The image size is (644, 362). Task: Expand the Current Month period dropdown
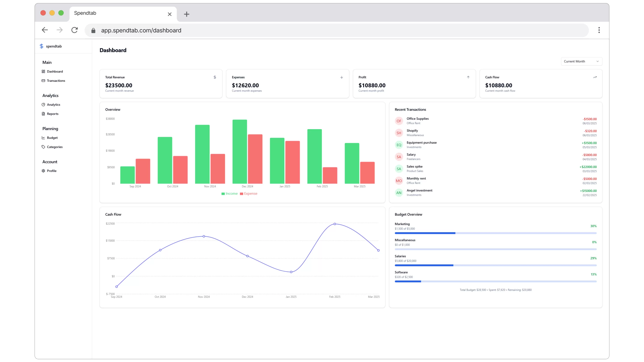pos(581,61)
